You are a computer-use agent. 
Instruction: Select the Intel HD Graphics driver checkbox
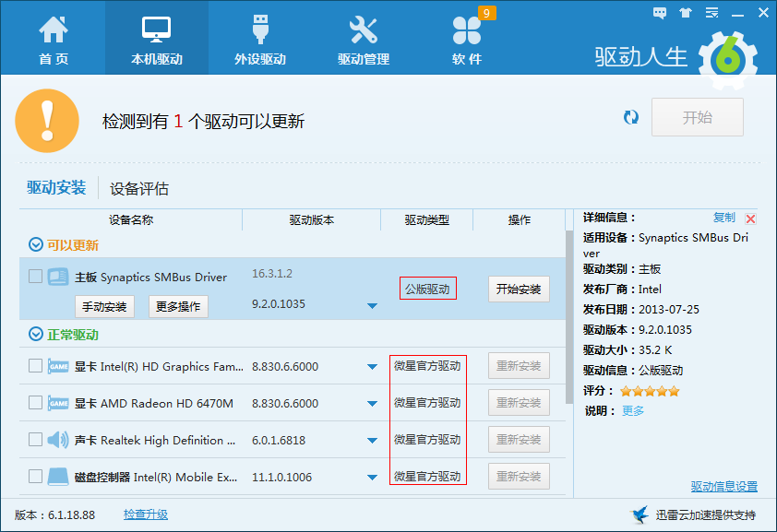35,365
